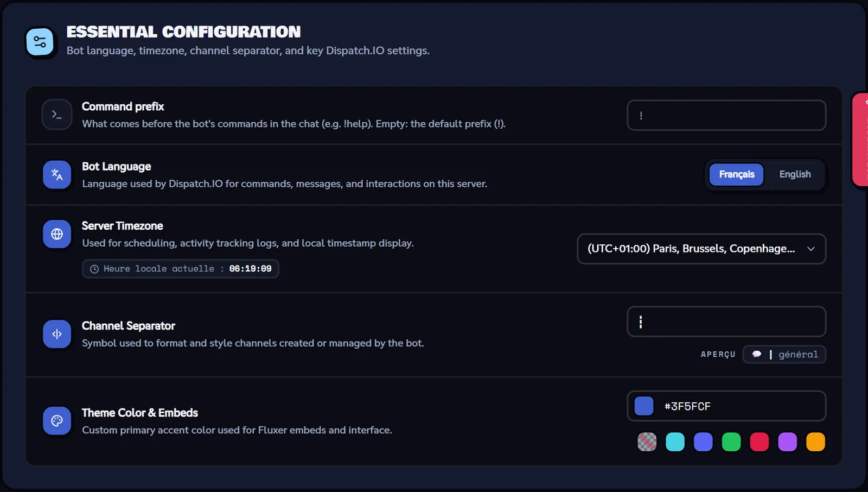This screenshot has width=868, height=492.
Task: Click the clock icon beside local time
Action: (x=94, y=269)
